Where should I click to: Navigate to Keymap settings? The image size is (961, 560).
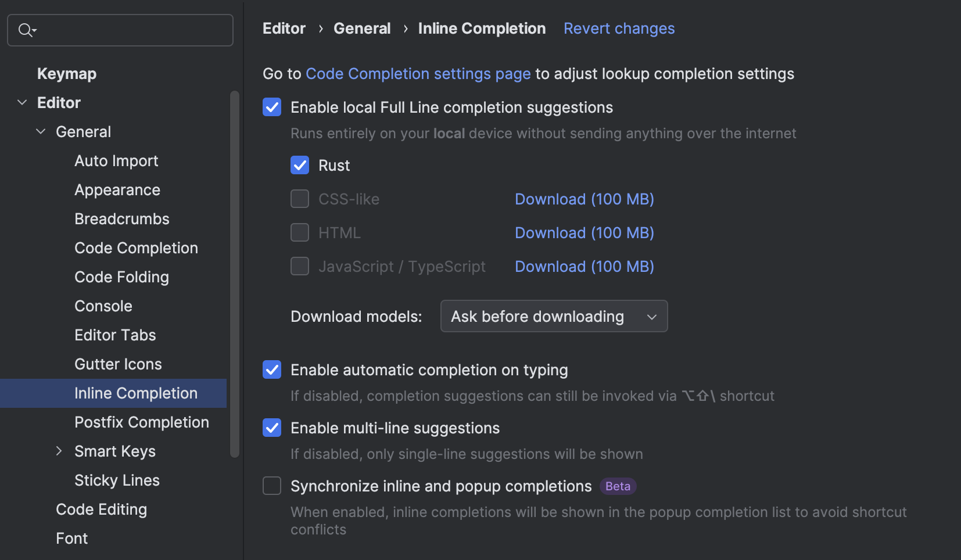pos(66,73)
